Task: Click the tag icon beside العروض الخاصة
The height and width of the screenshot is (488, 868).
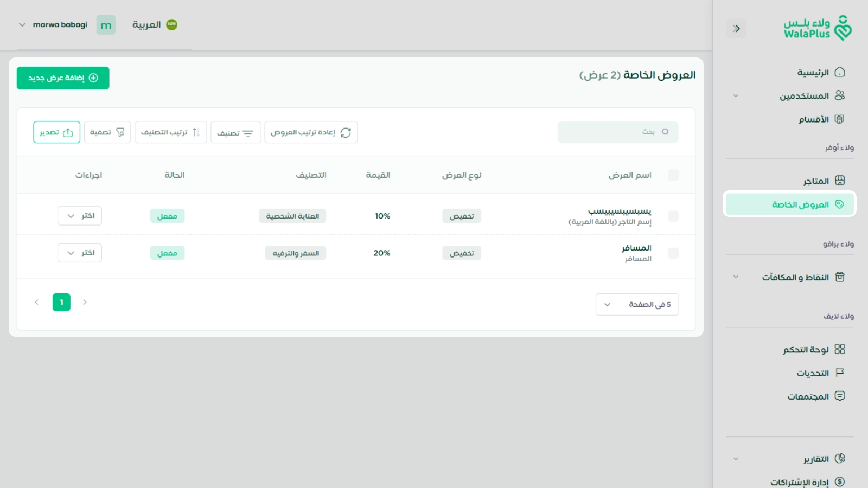Action: (840, 204)
